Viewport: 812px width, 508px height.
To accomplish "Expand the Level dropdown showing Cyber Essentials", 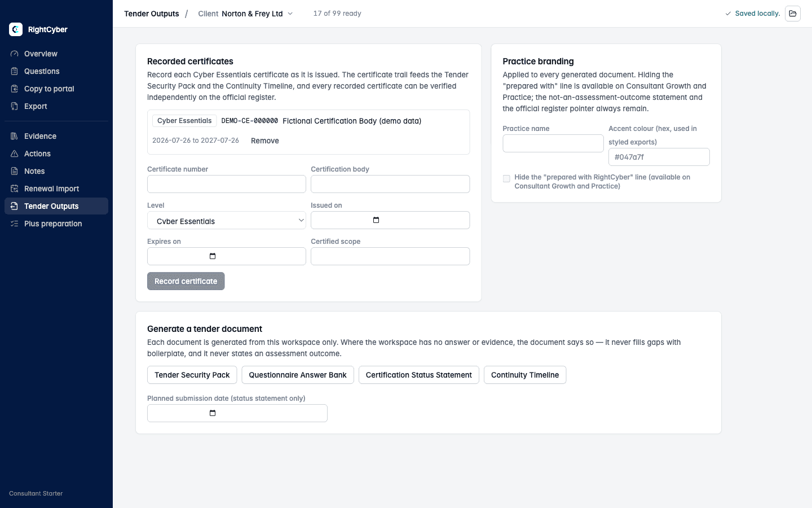I will pos(227,220).
